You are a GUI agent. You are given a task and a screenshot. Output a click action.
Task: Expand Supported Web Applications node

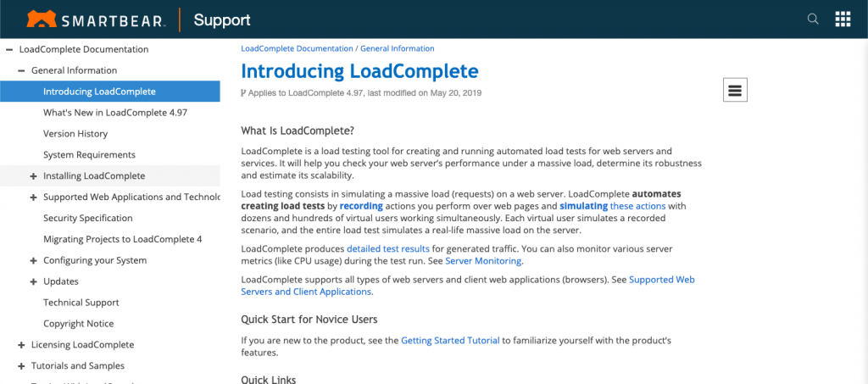pos(34,197)
